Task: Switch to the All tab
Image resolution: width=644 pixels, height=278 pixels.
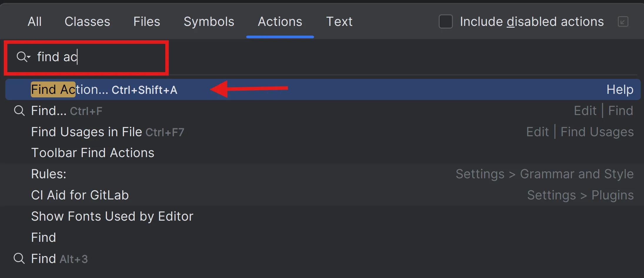Action: 34,22
